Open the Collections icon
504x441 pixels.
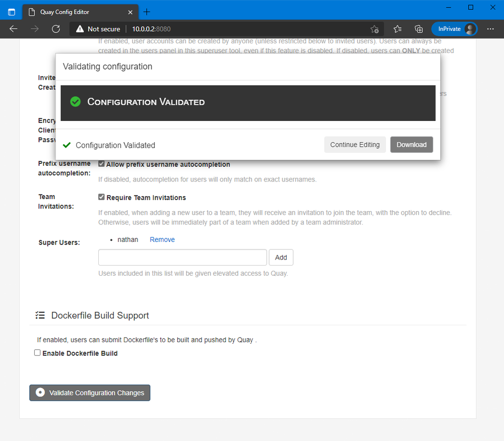coord(419,29)
